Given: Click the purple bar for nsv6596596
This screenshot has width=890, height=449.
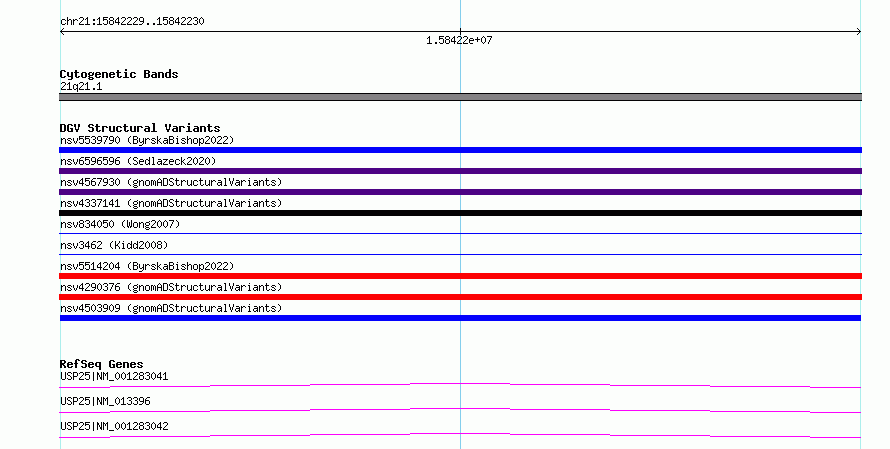Looking at the screenshot, I should pos(460,171).
